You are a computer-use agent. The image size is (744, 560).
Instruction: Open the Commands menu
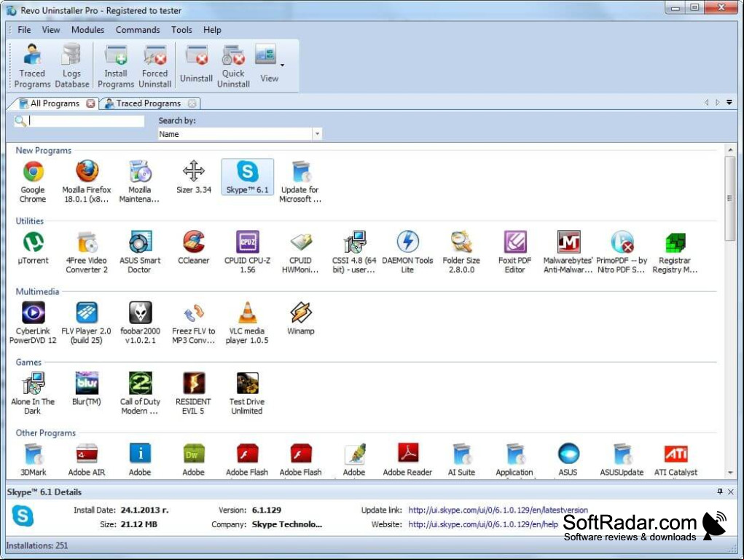tap(138, 30)
